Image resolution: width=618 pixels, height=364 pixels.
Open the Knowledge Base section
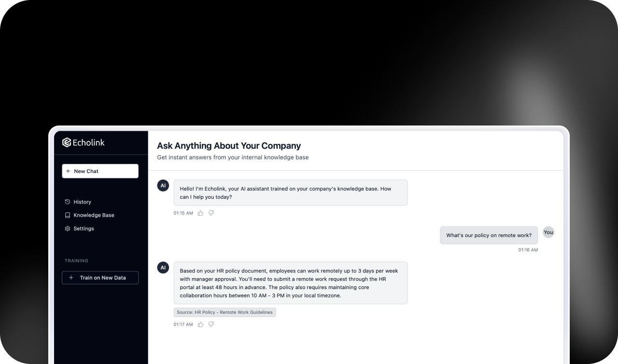pyautogui.click(x=94, y=215)
